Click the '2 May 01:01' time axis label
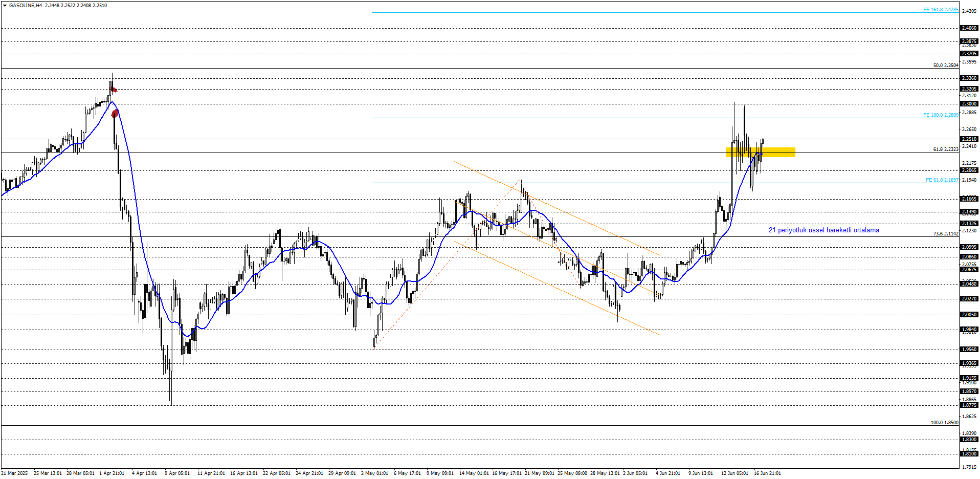Screen dimensions: 980x479 point(374,473)
